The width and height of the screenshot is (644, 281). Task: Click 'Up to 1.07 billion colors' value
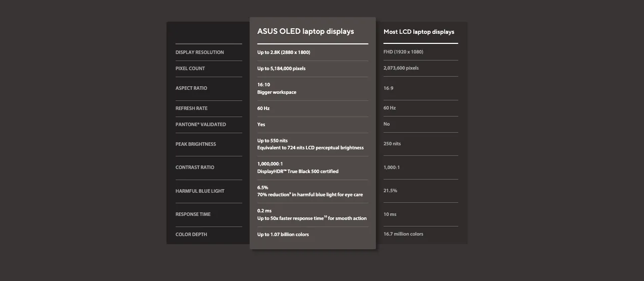(283, 235)
